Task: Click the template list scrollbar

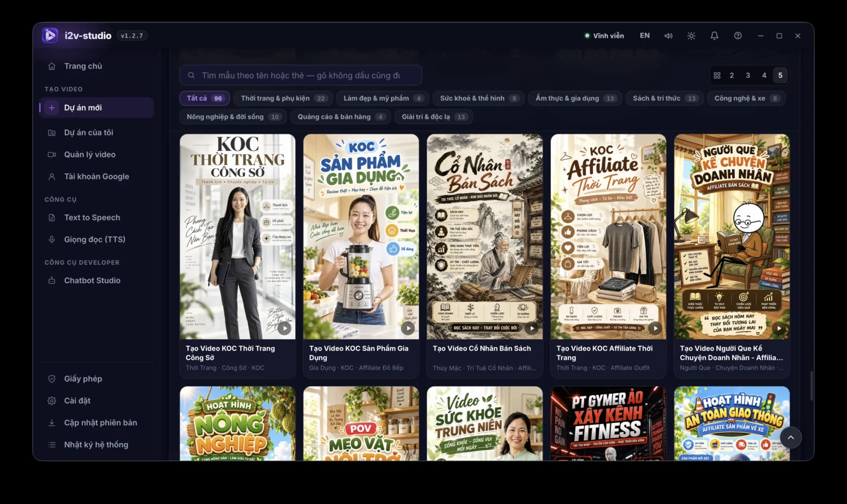Action: 811,386
